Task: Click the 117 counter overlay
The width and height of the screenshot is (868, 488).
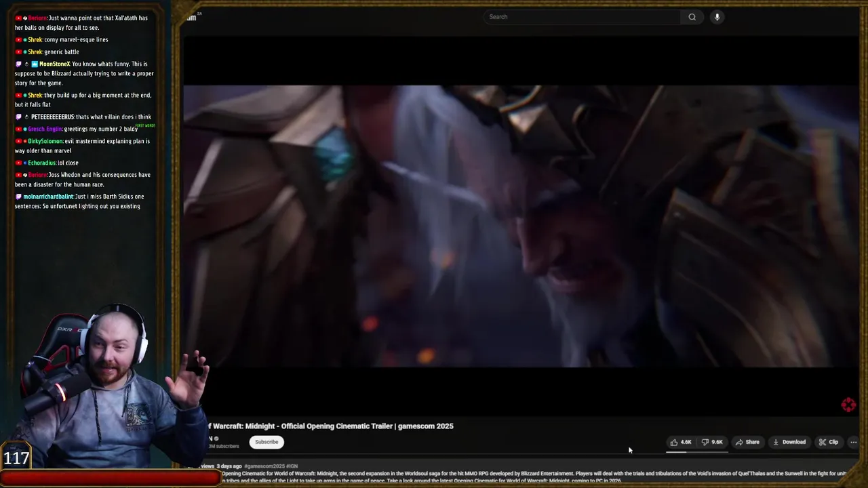Action: point(16,458)
